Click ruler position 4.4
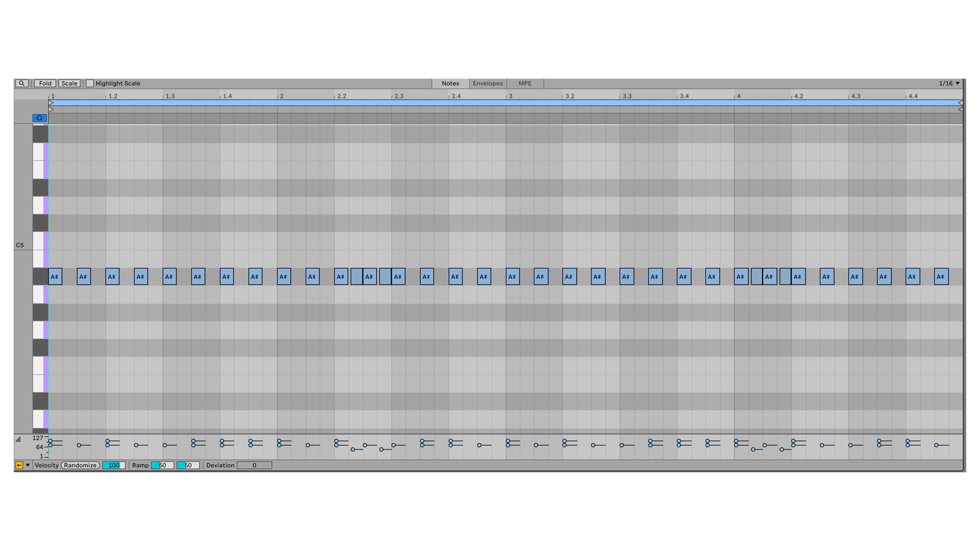Screen dimensions: 980x551 coord(913,96)
